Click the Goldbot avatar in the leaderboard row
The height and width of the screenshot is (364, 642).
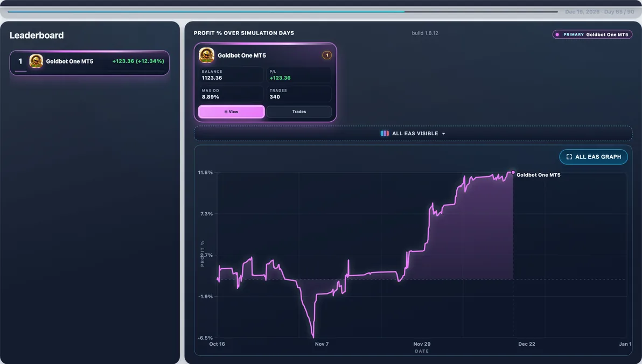click(36, 61)
